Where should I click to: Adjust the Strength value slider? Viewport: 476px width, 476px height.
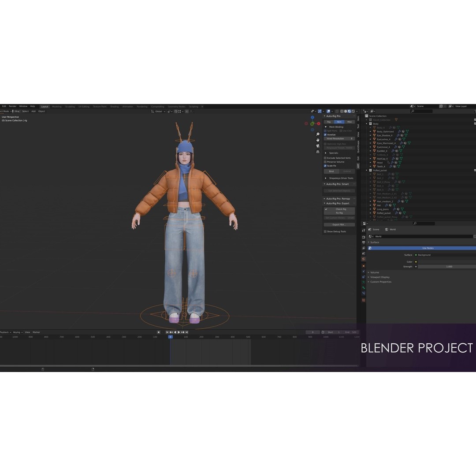[x=447, y=267]
